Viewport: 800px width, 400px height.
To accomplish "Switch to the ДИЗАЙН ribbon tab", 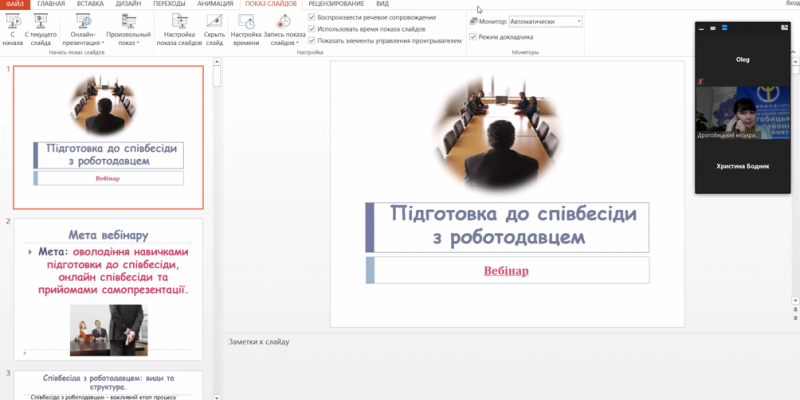I will pos(127,4).
